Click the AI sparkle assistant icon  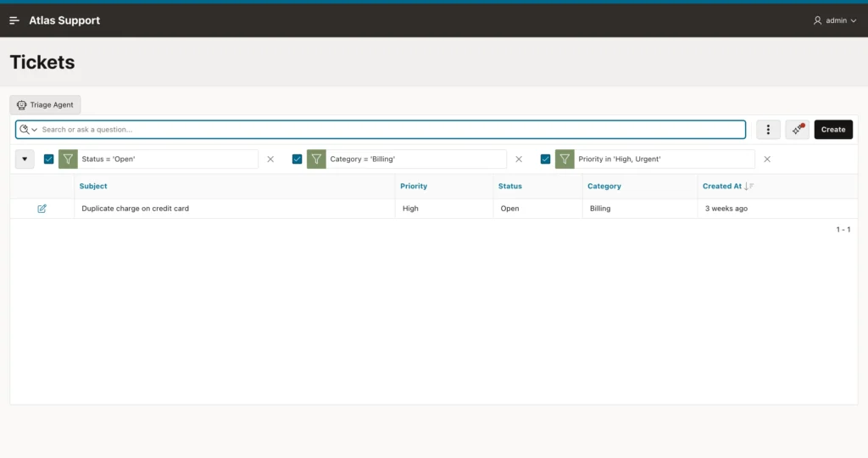pyautogui.click(x=797, y=130)
